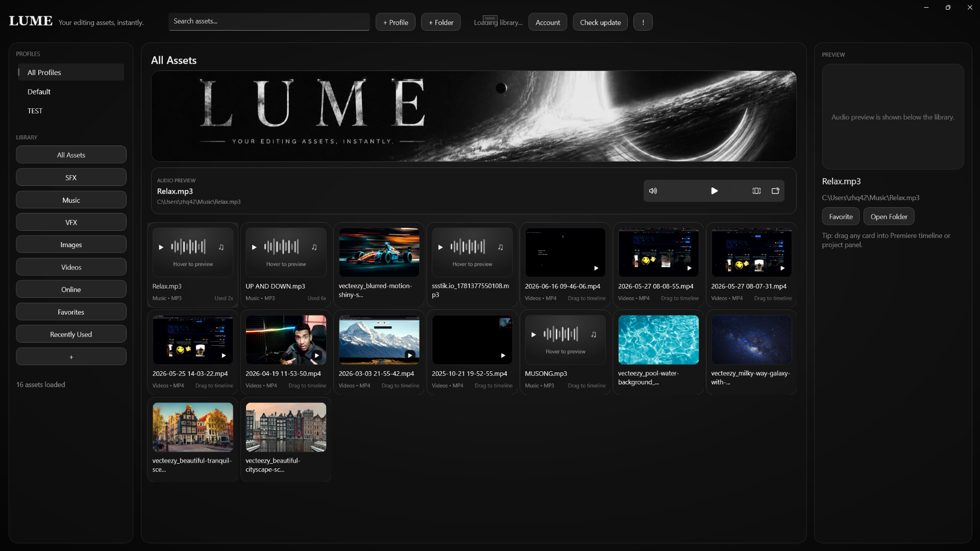Click the loop icon in the audio preview bar
Screen dimensions: 980x551
pyautogui.click(x=756, y=191)
